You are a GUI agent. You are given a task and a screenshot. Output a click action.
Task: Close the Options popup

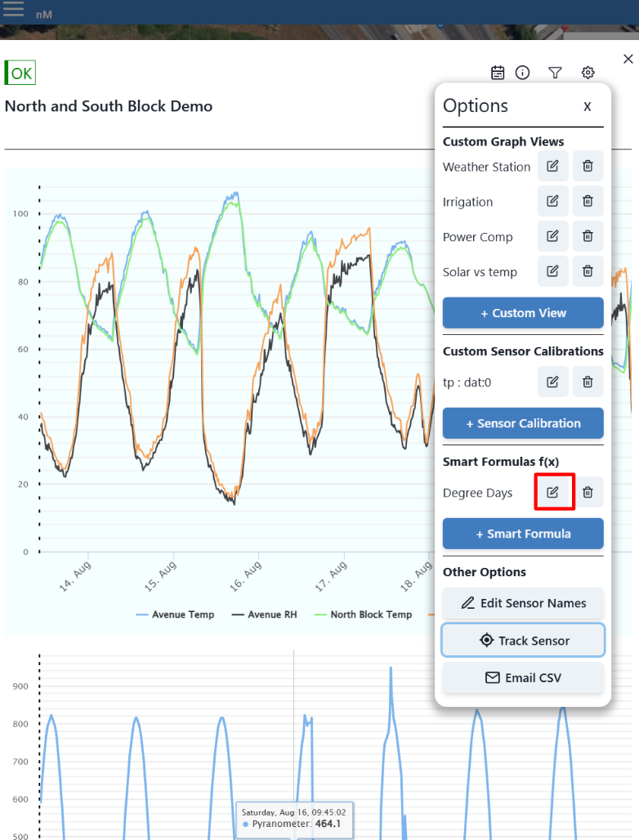click(588, 106)
